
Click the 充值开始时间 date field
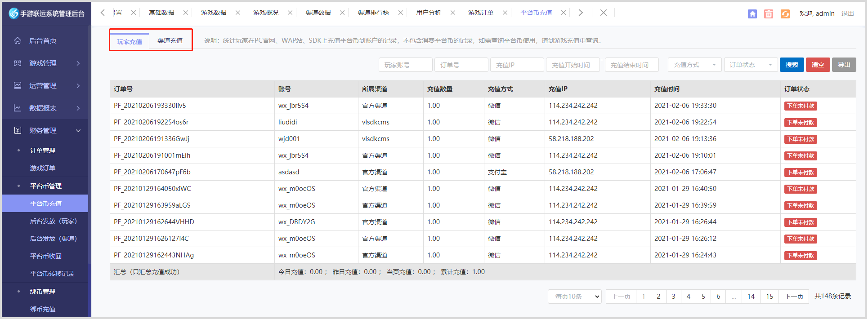(573, 65)
